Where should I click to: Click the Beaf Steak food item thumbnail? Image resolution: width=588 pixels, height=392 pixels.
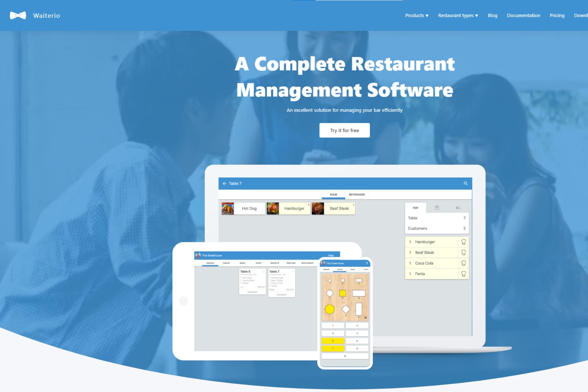[x=318, y=208]
